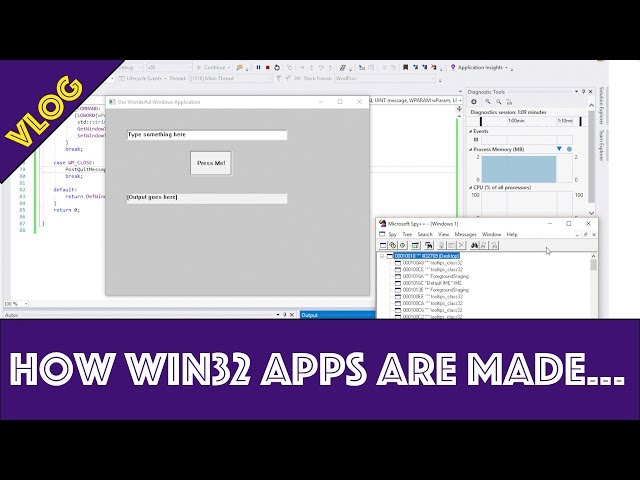Pause debugging with the Break All icon
The height and width of the screenshot is (480, 640).
pos(258,67)
